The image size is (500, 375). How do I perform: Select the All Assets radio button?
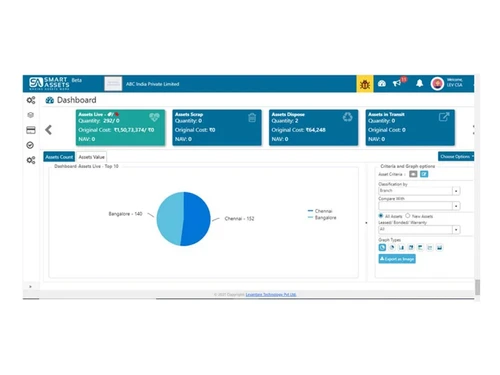click(x=381, y=216)
